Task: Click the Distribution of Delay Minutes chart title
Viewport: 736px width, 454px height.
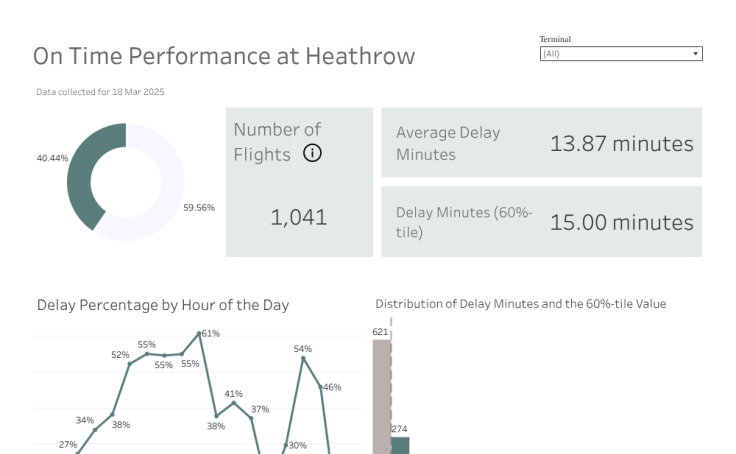Action: pyautogui.click(x=520, y=303)
